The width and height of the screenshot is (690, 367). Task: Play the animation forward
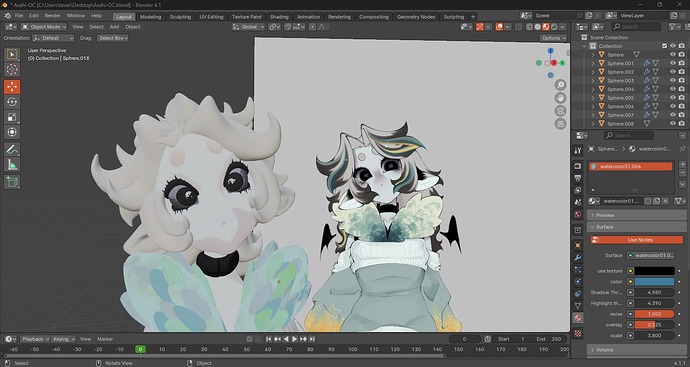[x=294, y=339]
